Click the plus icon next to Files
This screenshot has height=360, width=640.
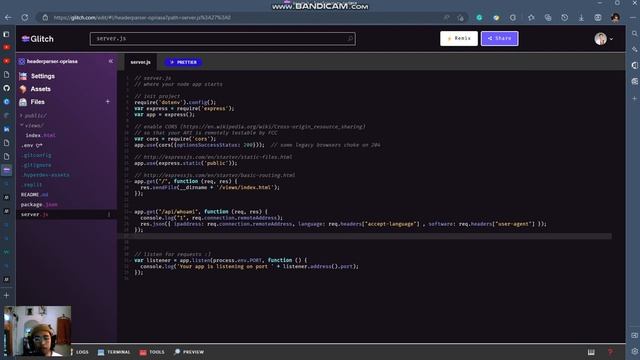(x=108, y=102)
